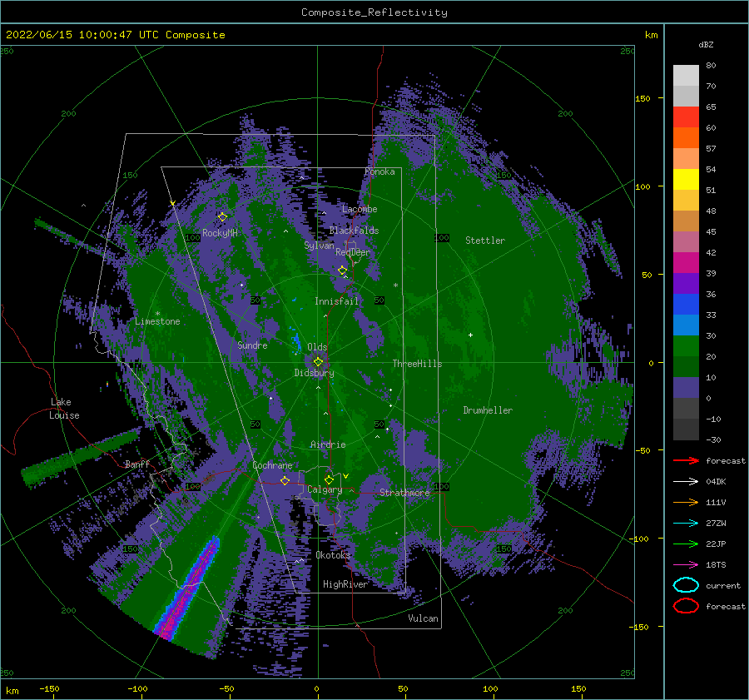
Task: Select the blue 36 dBZ color swatch
Action: pyautogui.click(x=686, y=304)
